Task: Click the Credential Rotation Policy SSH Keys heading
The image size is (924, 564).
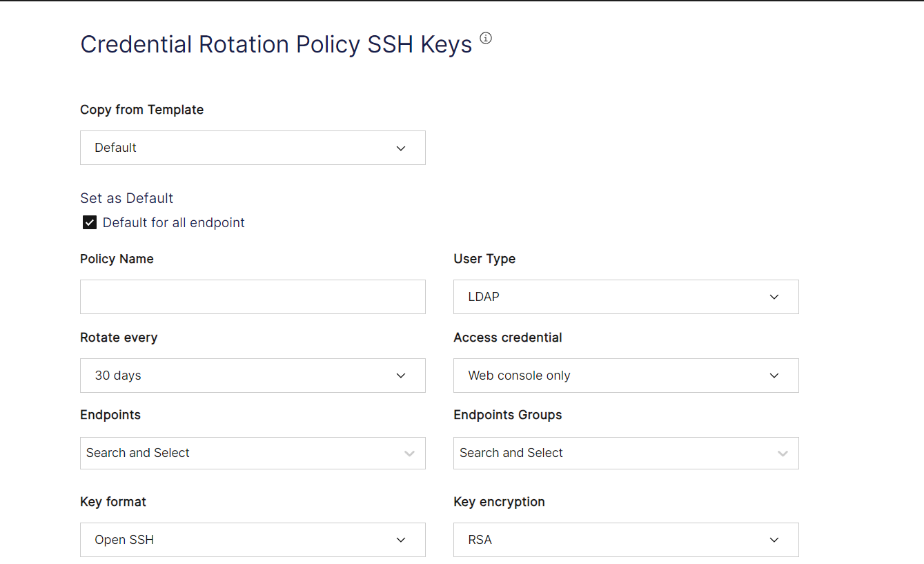Action: pyautogui.click(x=275, y=44)
